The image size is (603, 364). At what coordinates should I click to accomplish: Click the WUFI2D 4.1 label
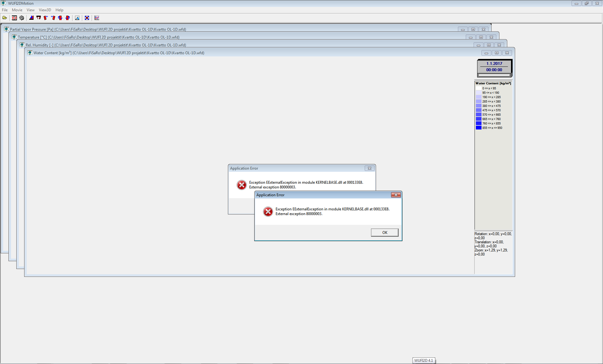click(x=423, y=360)
